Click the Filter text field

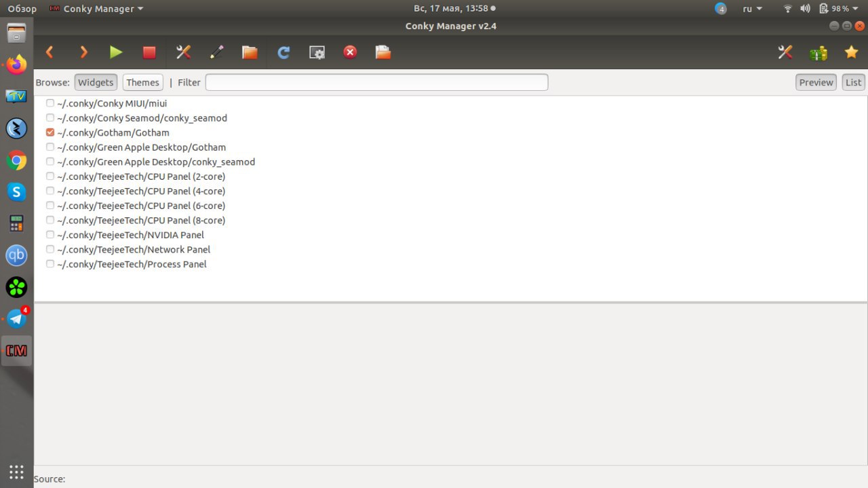pyautogui.click(x=376, y=82)
